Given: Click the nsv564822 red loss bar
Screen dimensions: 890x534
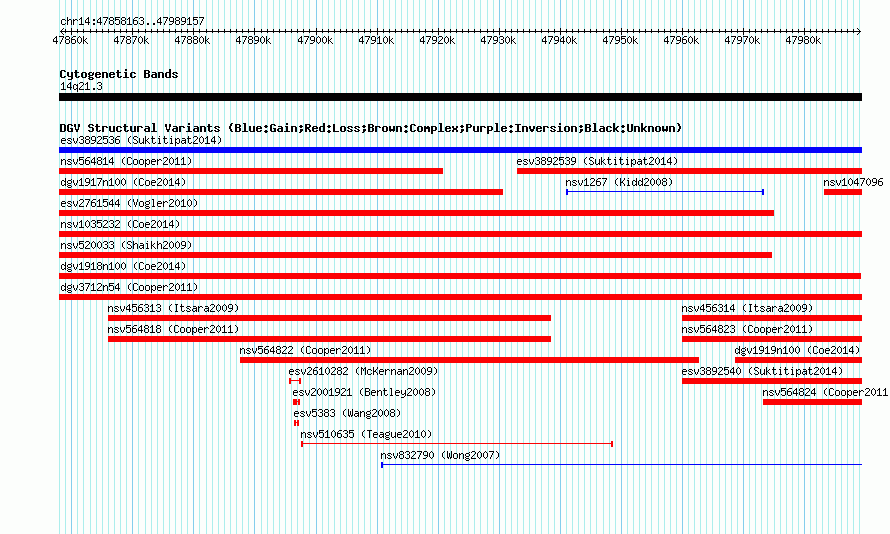Looking at the screenshot, I should point(469,360).
